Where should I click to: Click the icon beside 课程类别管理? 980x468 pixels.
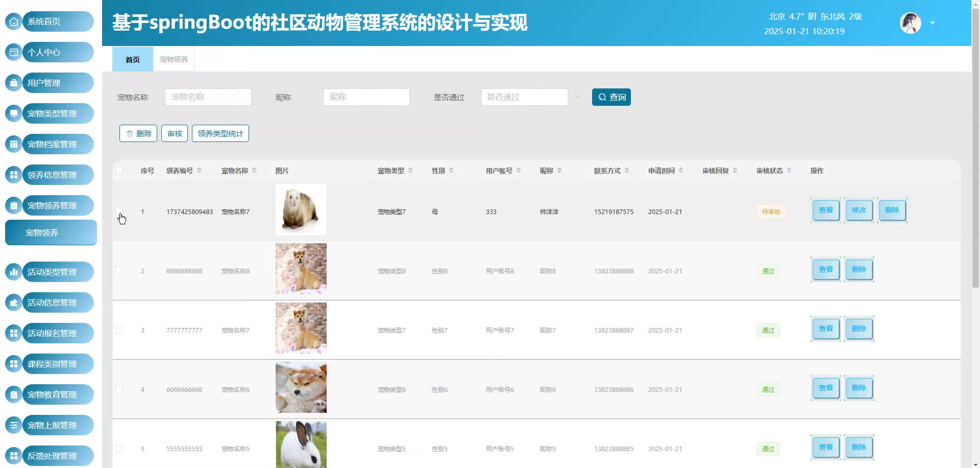pyautogui.click(x=14, y=364)
